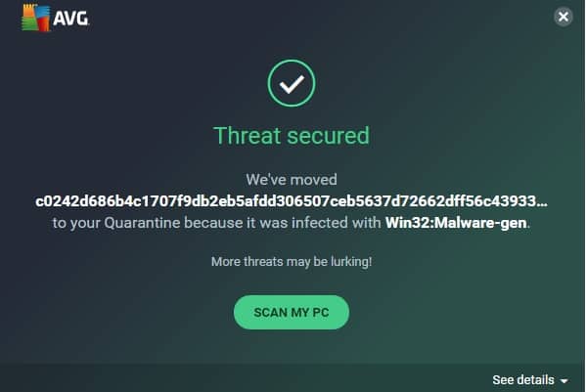
Task: Click the 'We've moved' text line
Action: (x=292, y=180)
